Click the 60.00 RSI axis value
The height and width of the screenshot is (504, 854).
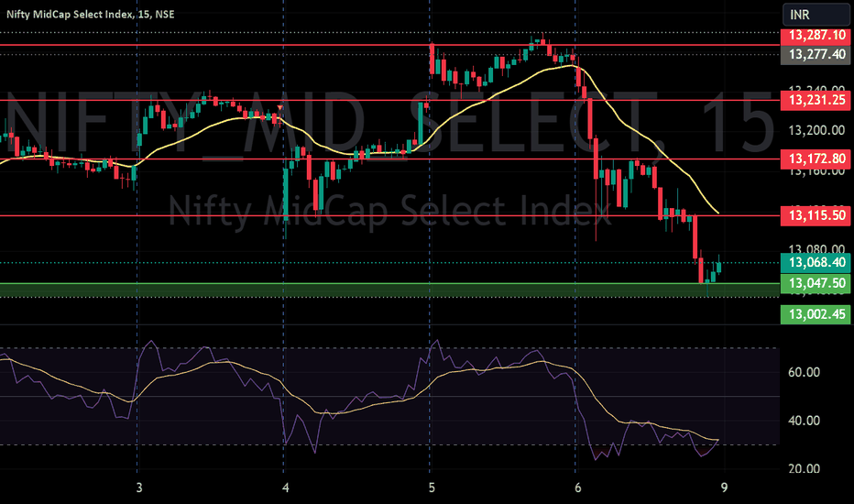click(804, 372)
